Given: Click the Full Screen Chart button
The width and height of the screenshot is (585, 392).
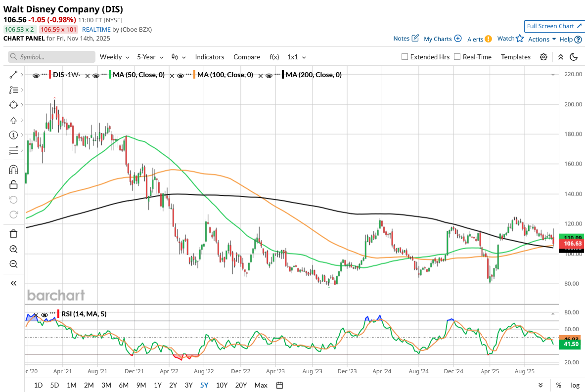Looking at the screenshot, I should click(554, 26).
